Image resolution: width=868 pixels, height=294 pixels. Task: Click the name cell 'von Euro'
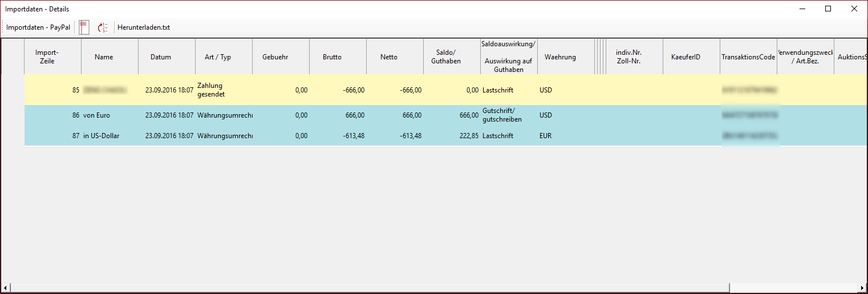tap(109, 115)
